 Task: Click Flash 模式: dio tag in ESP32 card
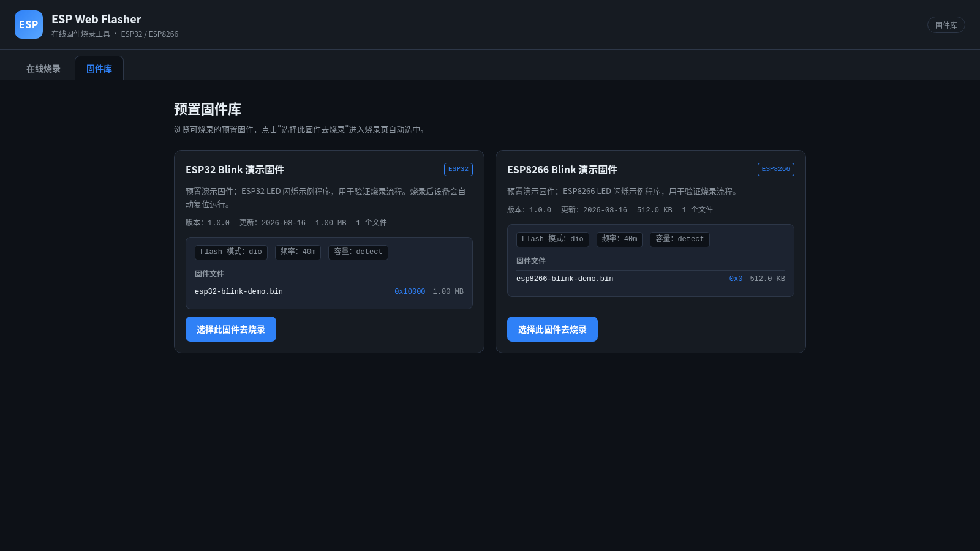tap(231, 252)
